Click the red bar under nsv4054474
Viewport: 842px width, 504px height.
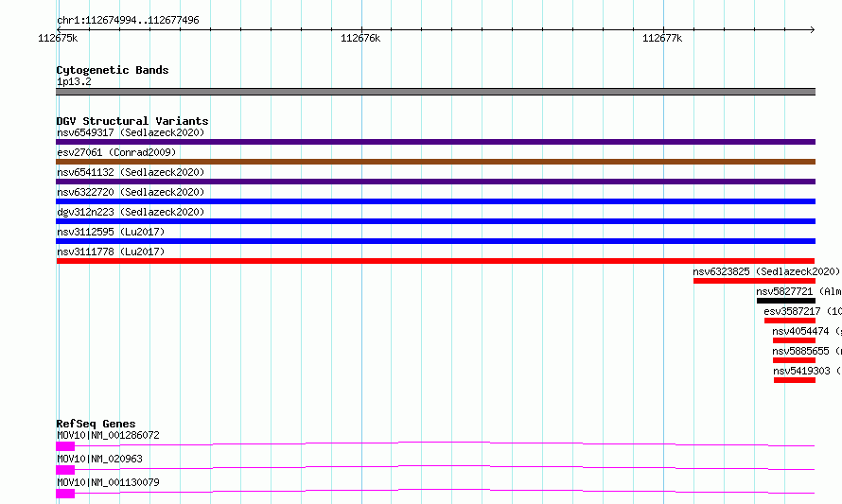tap(794, 340)
